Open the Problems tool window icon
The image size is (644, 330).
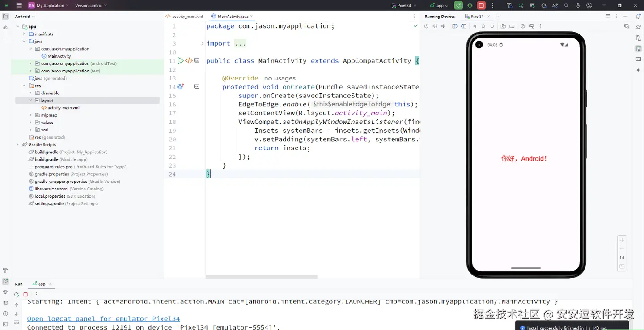point(5,313)
